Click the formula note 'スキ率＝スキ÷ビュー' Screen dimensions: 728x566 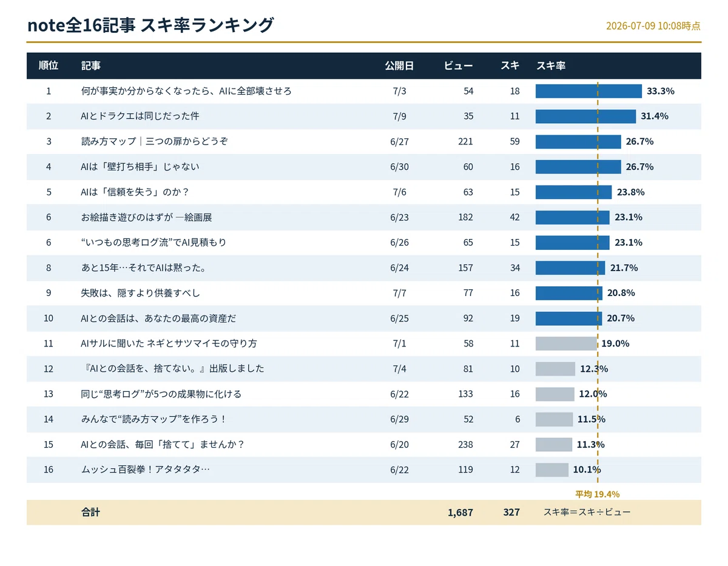coord(587,513)
